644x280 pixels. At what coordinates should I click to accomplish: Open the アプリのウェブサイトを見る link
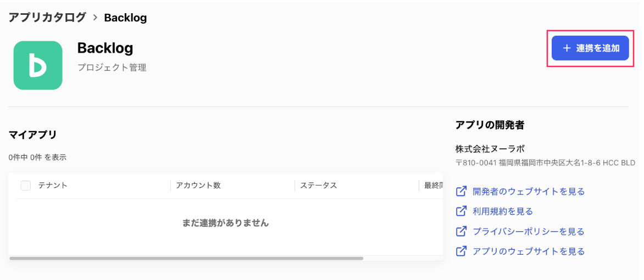(529, 251)
